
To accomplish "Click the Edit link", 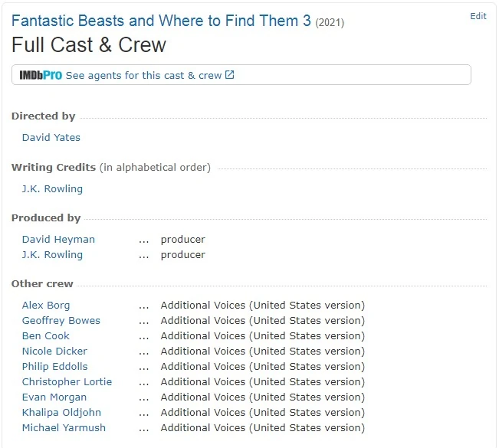I will tap(478, 16).
